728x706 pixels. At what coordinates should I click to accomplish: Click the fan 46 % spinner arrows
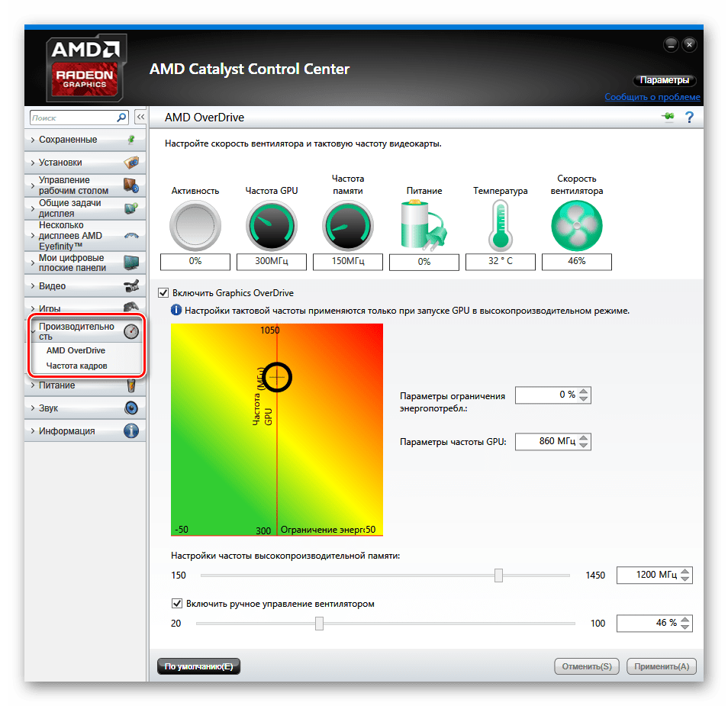coord(685,624)
